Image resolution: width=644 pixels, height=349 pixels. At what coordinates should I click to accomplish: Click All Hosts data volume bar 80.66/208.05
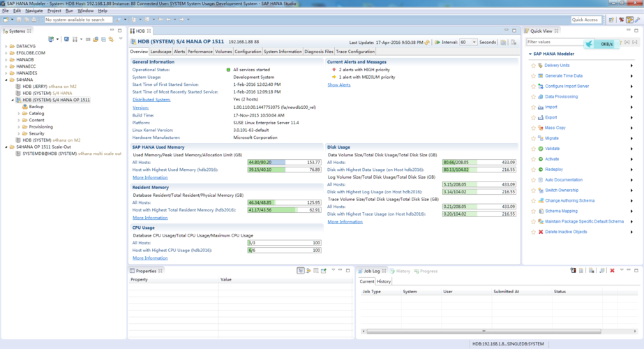479,163
